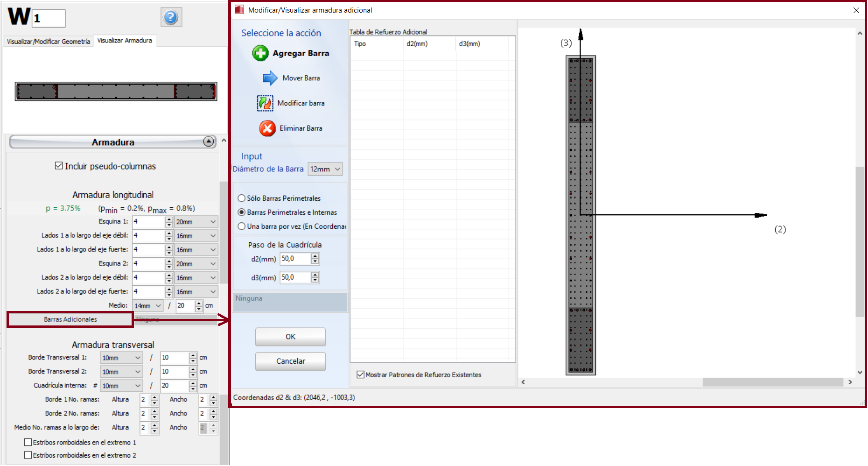This screenshot has height=466, width=868.
Task: Select the Sólo Barras Perimetrales radio option
Action: tap(242, 198)
